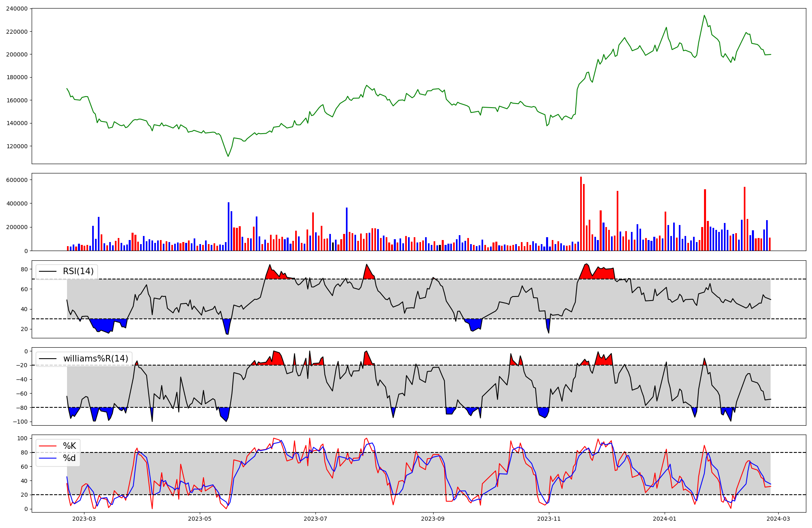Click the %d legend text
Viewport: 812px width, 528px height.
(x=69, y=458)
